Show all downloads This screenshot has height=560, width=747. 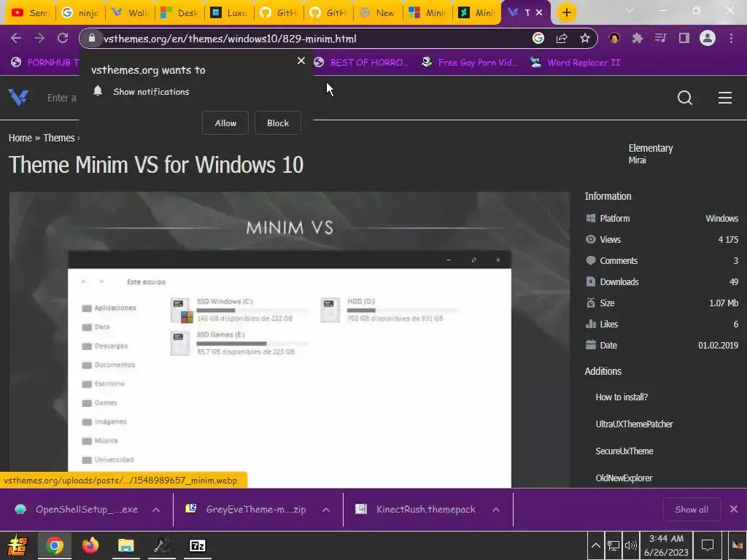692,510
